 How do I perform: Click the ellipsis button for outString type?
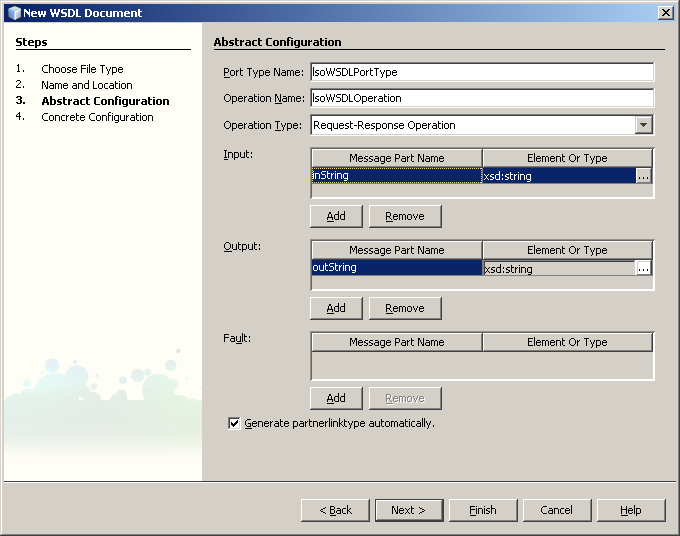pos(644,268)
